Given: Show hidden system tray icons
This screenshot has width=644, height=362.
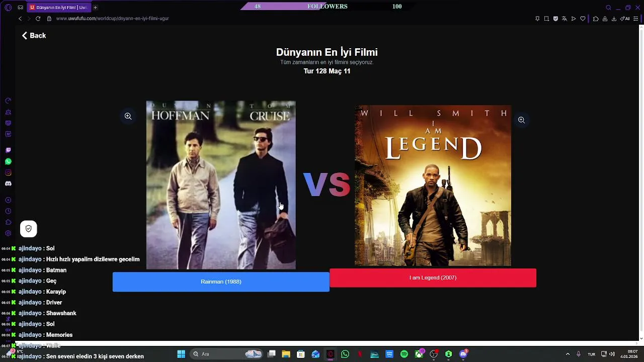Looking at the screenshot, I should pyautogui.click(x=568, y=354).
